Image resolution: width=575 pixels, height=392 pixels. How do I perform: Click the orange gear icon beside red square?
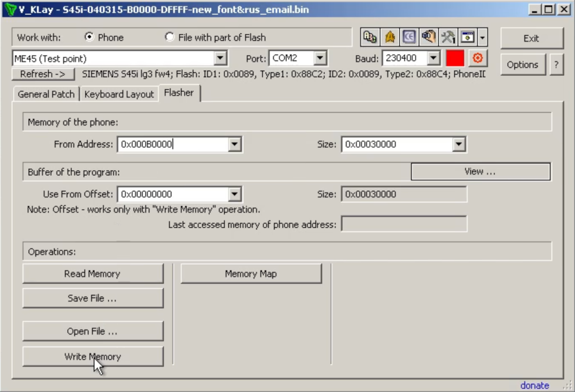pos(477,58)
